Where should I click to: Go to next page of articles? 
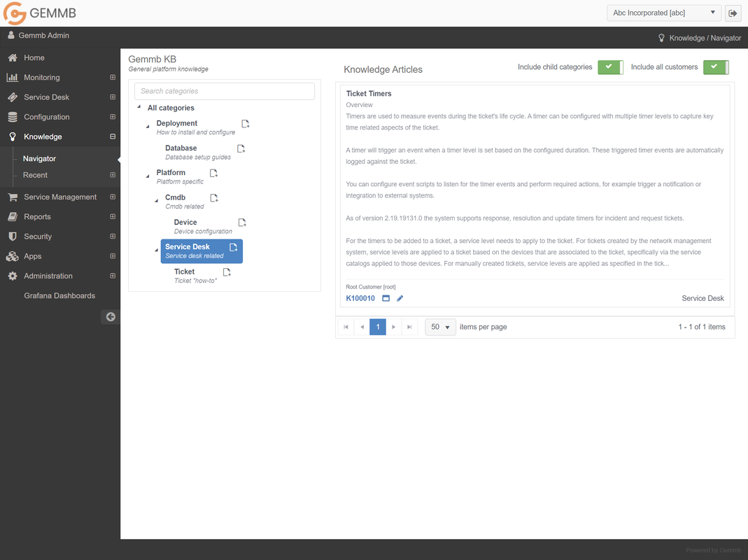click(393, 327)
